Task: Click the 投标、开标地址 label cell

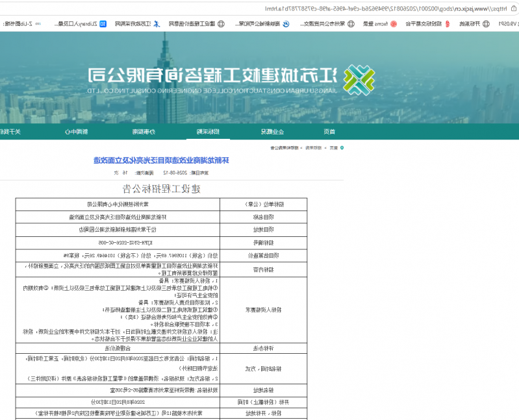Action: [x=264, y=414]
